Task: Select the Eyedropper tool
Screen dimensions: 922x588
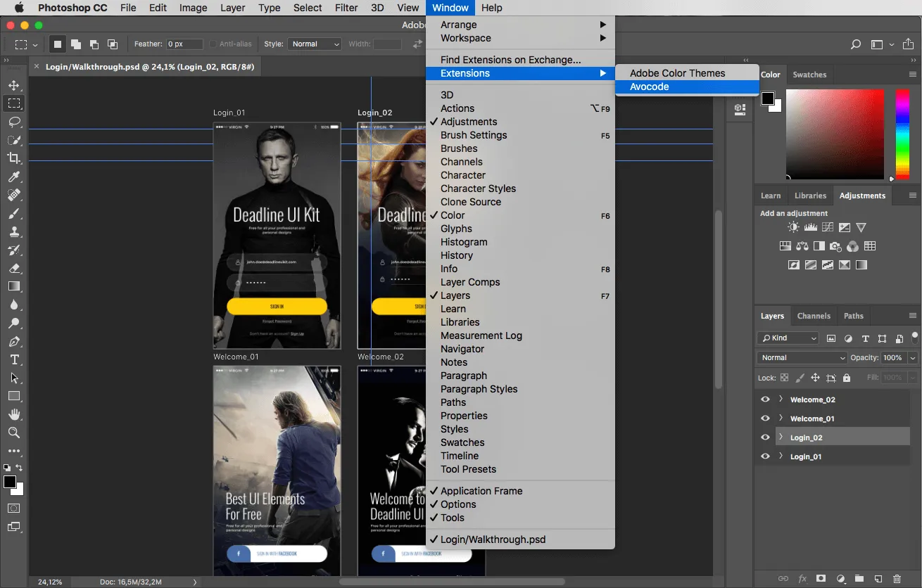Action: tap(14, 177)
